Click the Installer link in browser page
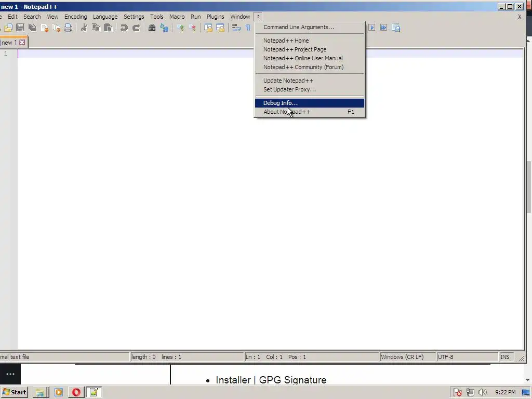Image resolution: width=532 pixels, height=399 pixels. pos(233,380)
